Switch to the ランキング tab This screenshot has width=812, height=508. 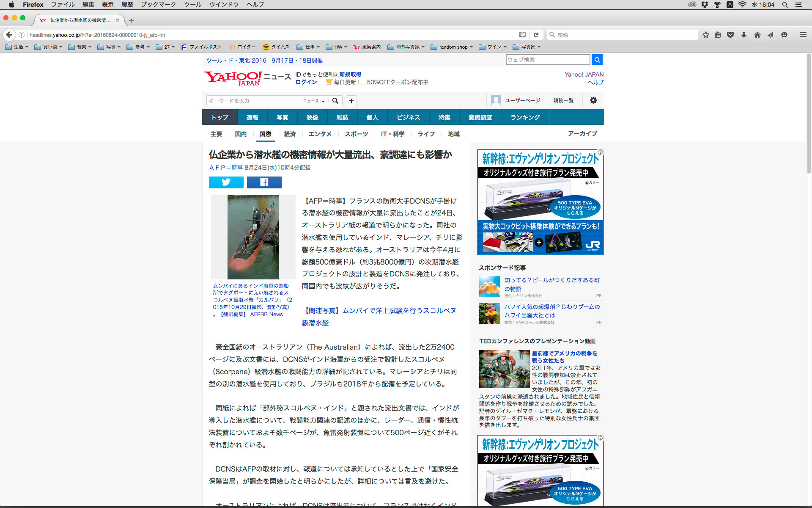[x=525, y=117]
